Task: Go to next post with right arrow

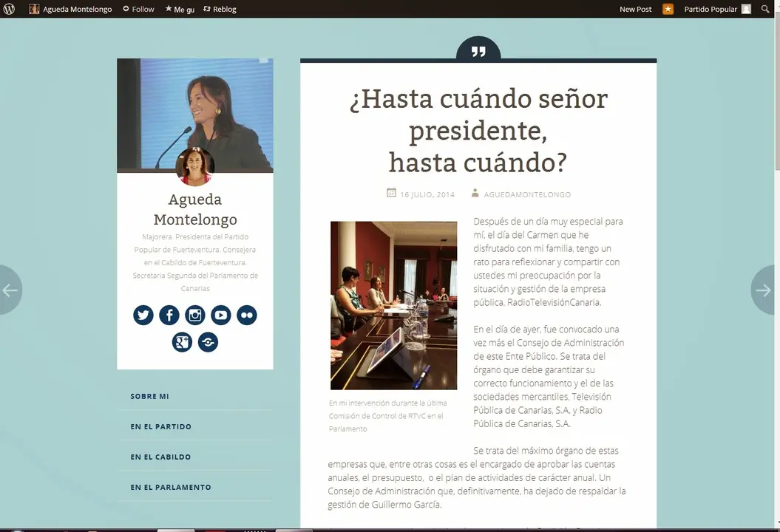Action: tap(764, 290)
